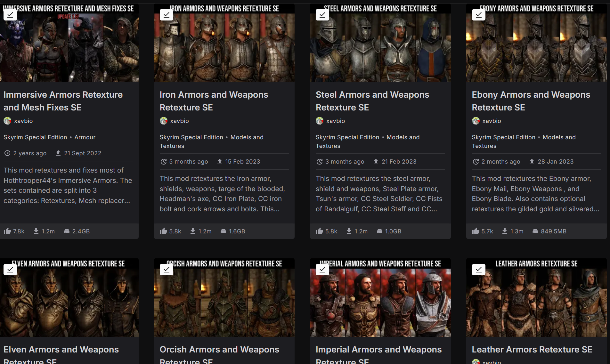The image size is (610, 364).
Task: Click the description starting 'This mod retextures the Iron armor'
Action: pyautogui.click(x=223, y=194)
